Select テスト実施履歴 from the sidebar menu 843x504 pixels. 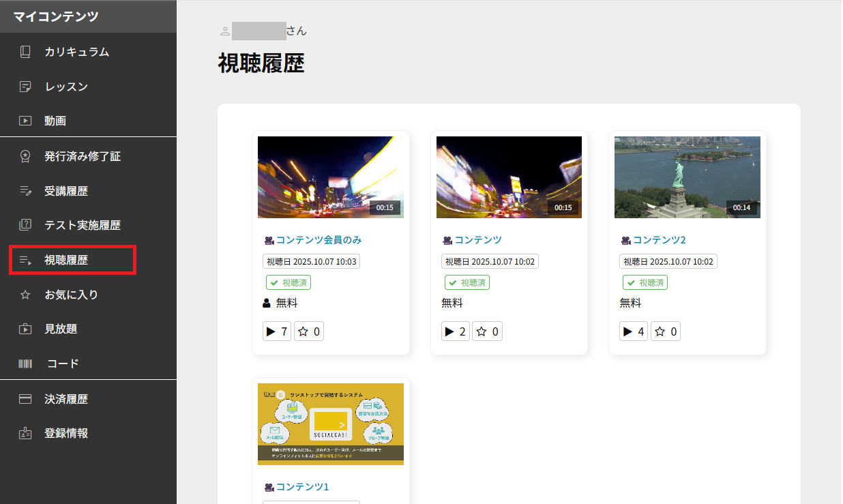click(83, 225)
